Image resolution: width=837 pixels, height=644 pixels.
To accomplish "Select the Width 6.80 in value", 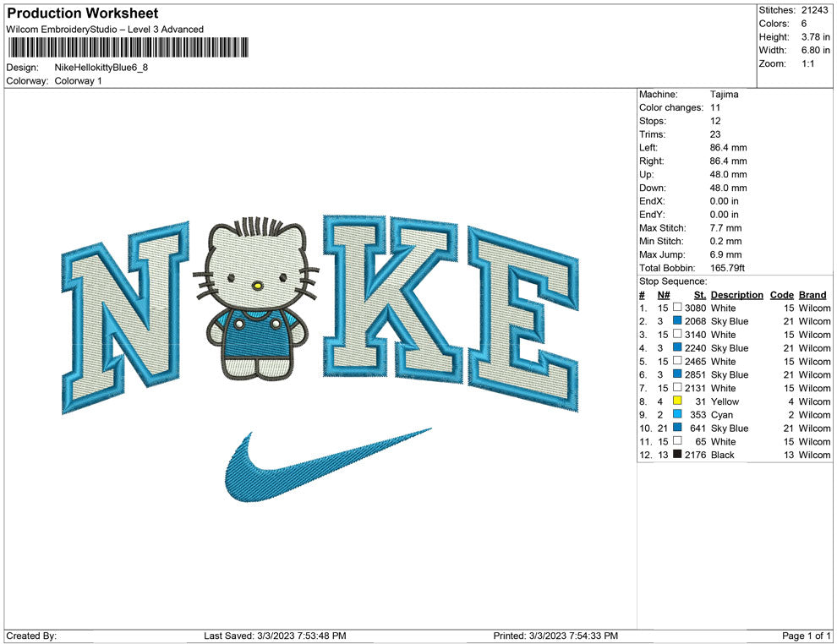I will (815, 50).
